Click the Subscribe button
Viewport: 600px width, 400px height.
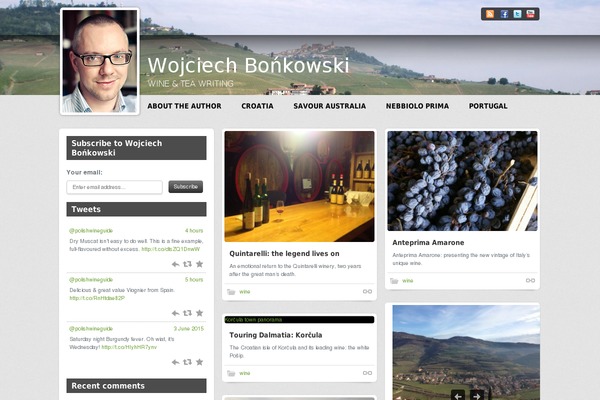[x=186, y=187]
